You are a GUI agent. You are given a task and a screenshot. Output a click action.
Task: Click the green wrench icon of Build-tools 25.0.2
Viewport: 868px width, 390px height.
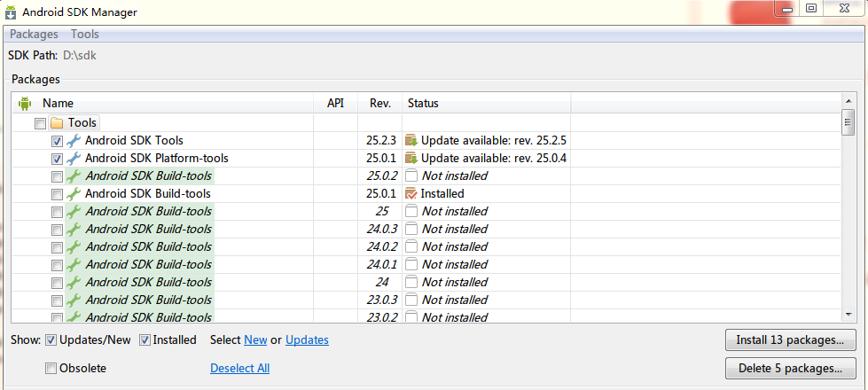74,175
